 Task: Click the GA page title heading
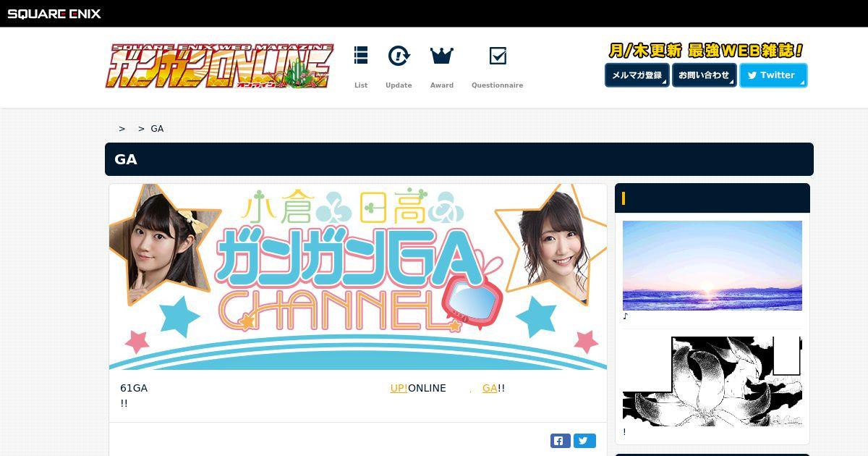pyautogui.click(x=126, y=159)
